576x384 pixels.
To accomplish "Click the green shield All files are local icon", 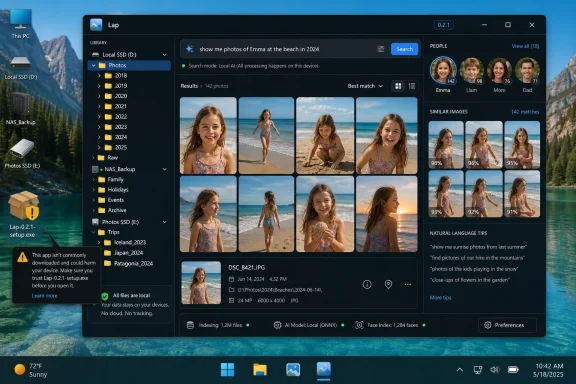I will [105, 296].
